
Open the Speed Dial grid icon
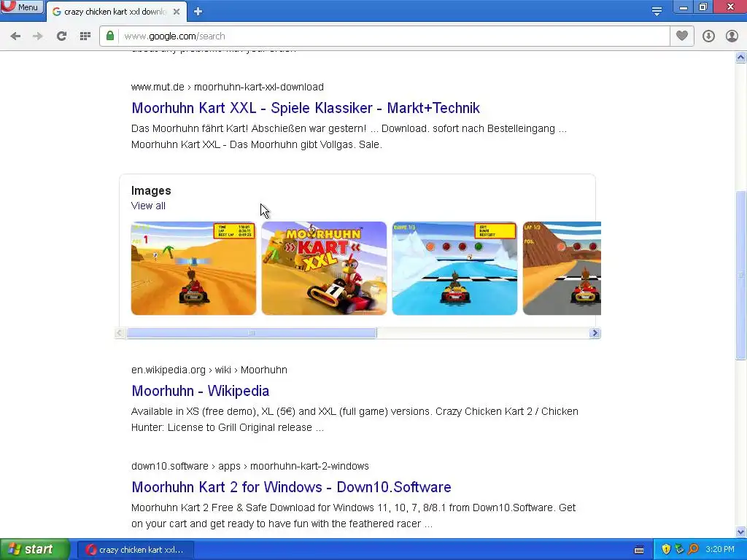pos(85,36)
